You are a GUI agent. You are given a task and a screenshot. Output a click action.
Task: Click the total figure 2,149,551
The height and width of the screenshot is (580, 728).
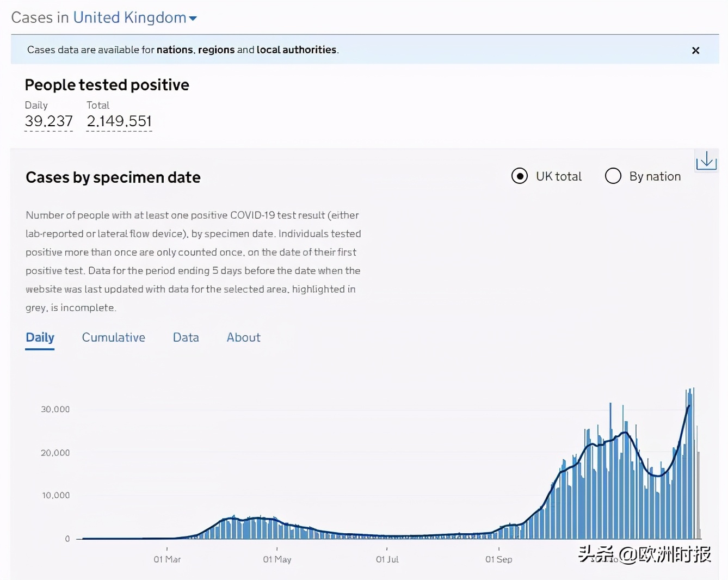(119, 121)
